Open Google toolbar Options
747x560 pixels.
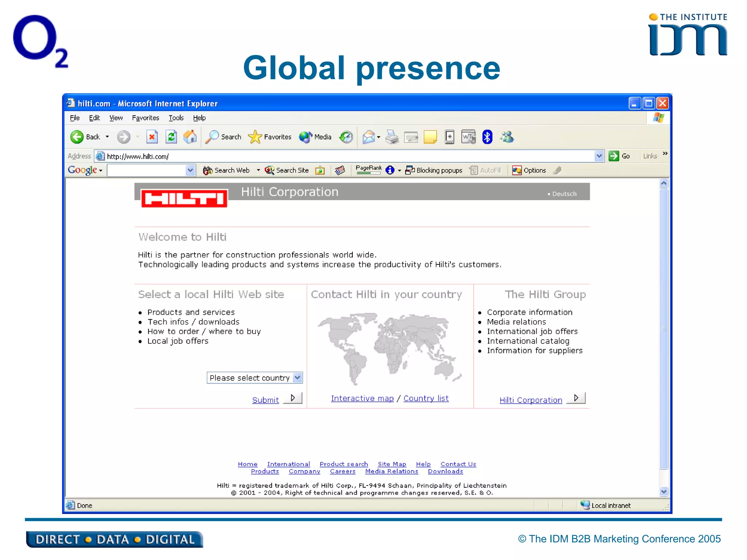click(x=529, y=170)
